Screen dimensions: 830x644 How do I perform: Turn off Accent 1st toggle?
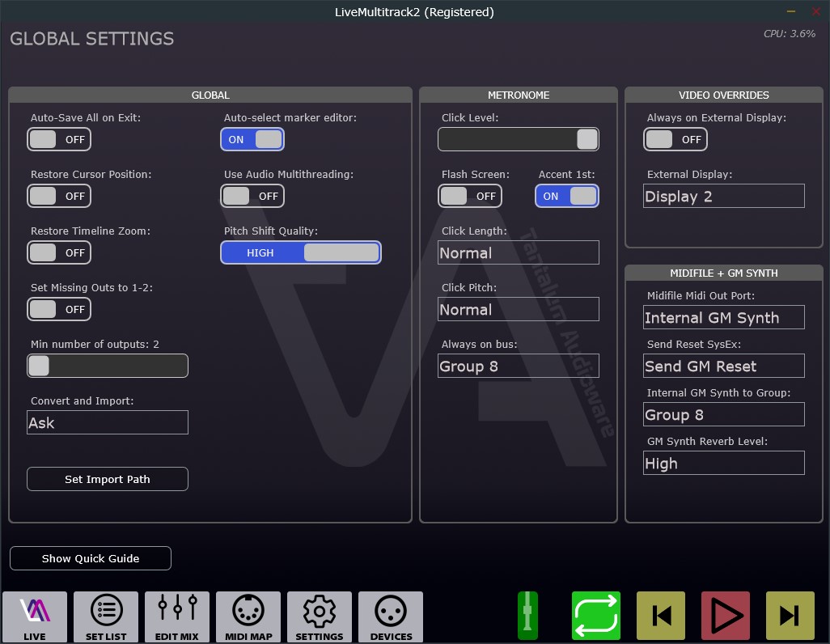(x=566, y=196)
